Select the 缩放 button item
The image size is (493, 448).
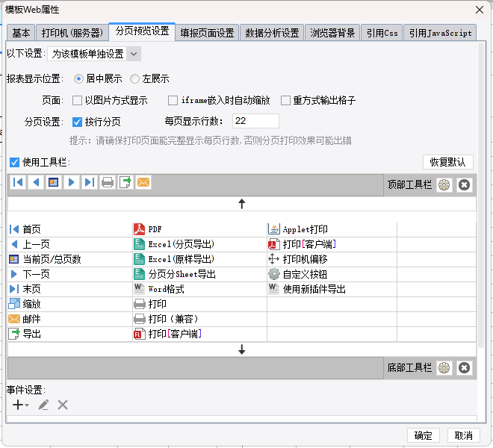coord(69,304)
